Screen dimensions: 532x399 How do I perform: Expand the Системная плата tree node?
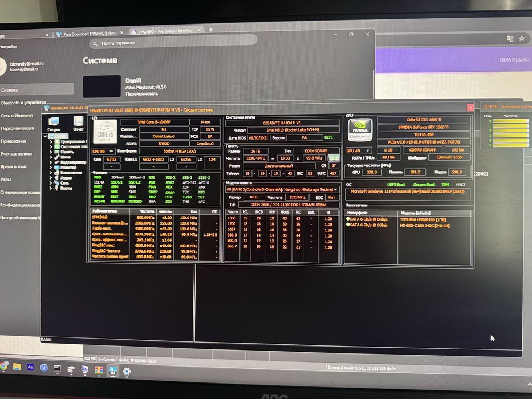pyautogui.click(x=51, y=146)
